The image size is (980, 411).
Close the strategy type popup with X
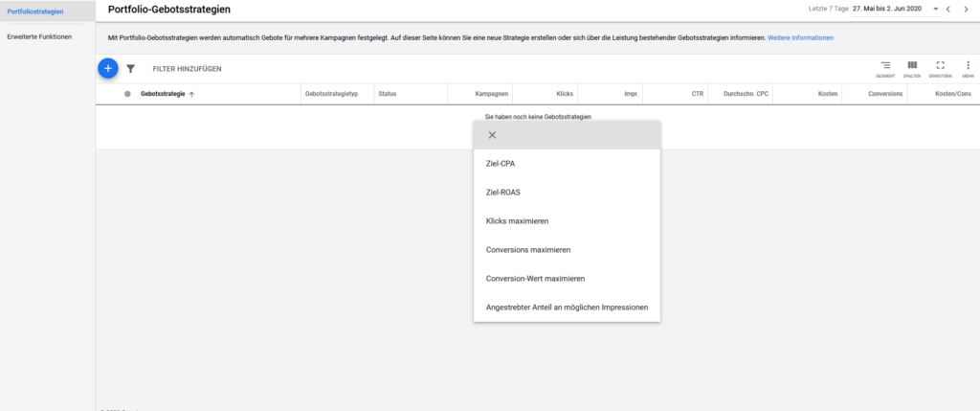(492, 135)
